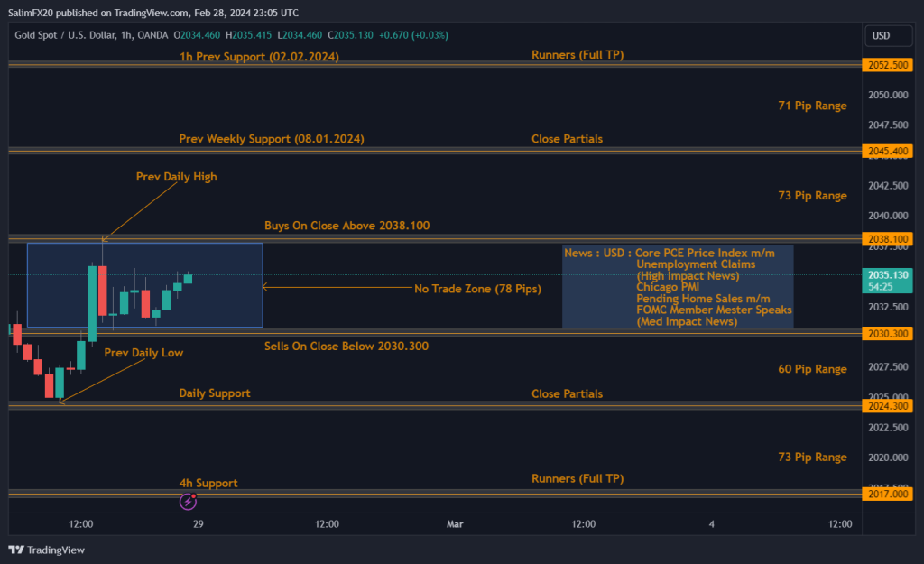The height and width of the screenshot is (564, 924).
Task: Click the Prev Daily Low label
Action: coord(143,353)
